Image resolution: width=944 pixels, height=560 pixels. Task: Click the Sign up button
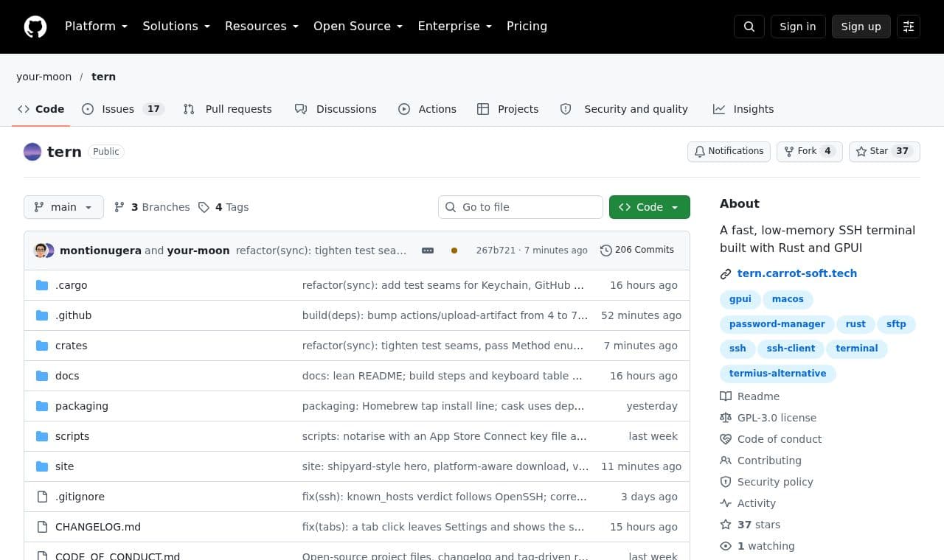tap(861, 27)
